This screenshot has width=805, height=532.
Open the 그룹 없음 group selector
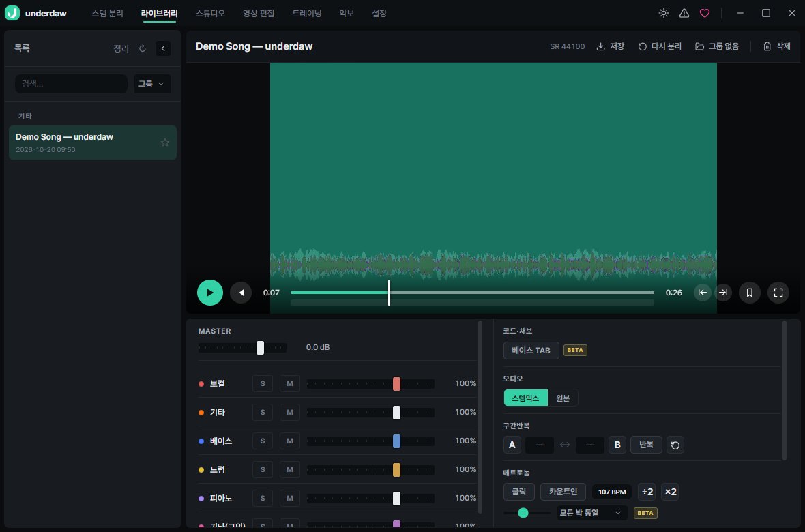[717, 46]
